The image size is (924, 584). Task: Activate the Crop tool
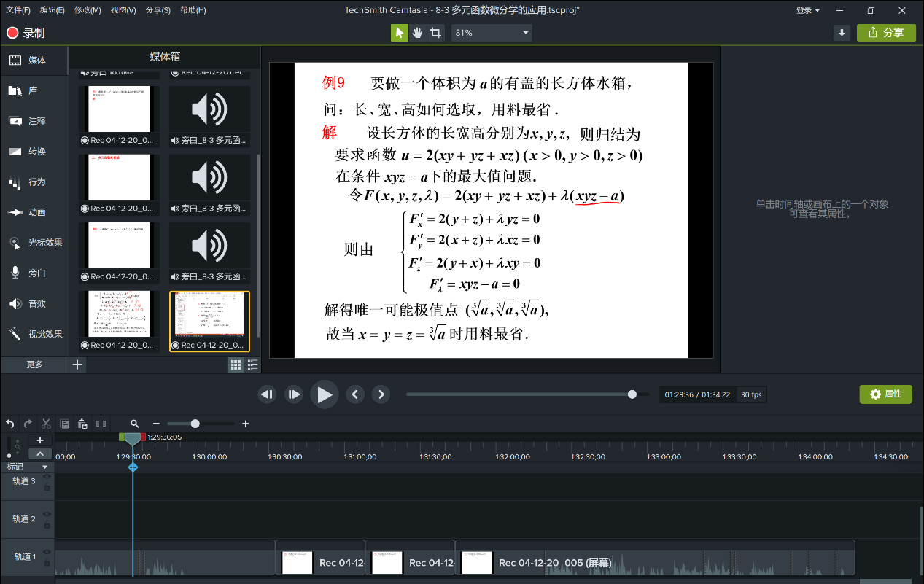(x=435, y=33)
